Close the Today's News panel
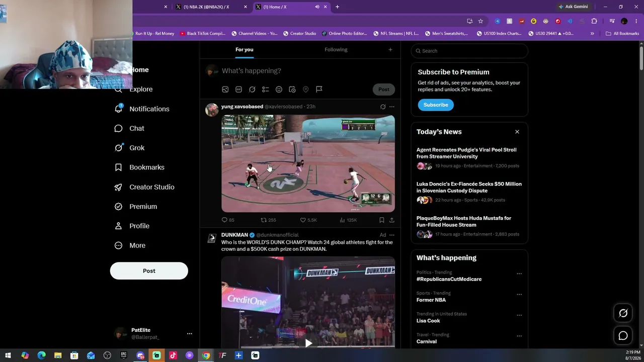 517,132
